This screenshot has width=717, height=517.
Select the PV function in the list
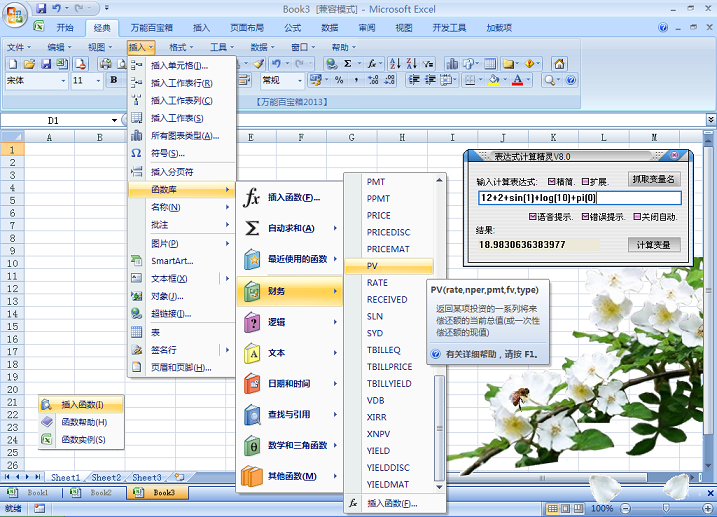pos(389,266)
